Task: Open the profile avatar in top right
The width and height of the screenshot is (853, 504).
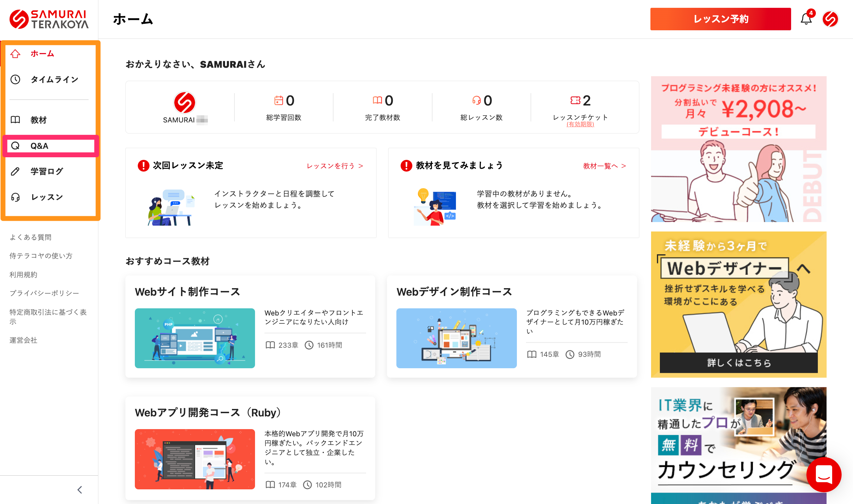Action: click(x=830, y=19)
